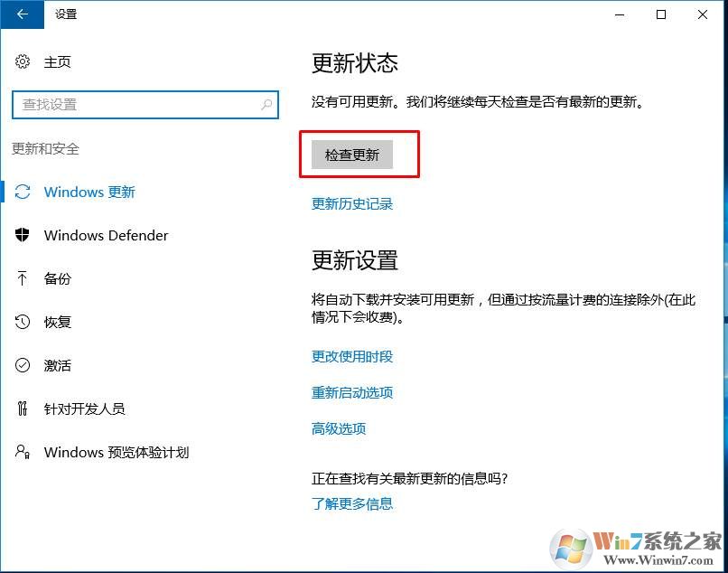Screen dimensions: 728x573
Task: Click the back arrow in the title bar
Action: [x=22, y=14]
